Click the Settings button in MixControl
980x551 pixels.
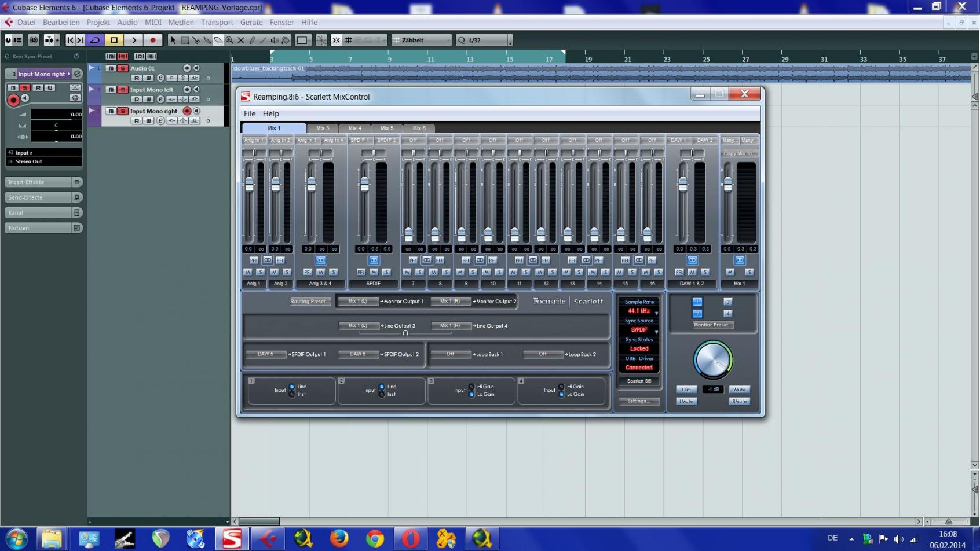click(639, 401)
